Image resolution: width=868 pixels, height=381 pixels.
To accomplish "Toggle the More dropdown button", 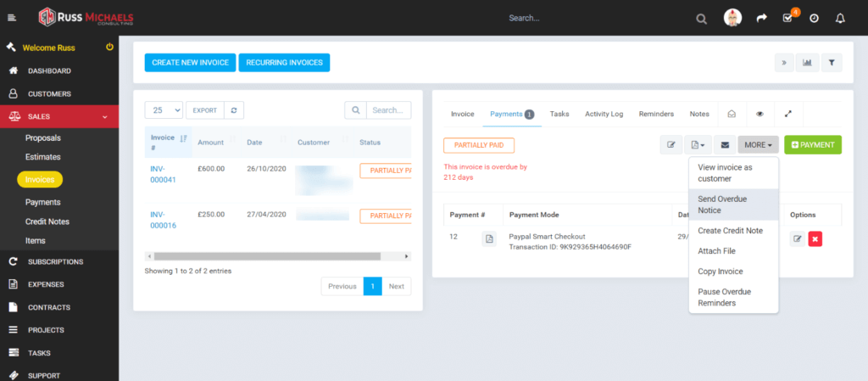I will pos(759,145).
